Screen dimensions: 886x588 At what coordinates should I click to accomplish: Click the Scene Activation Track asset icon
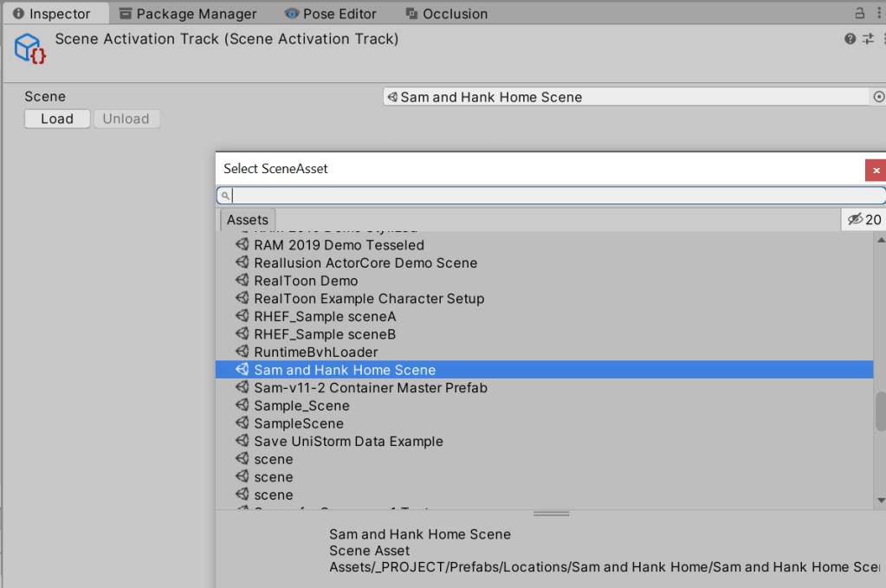[x=29, y=48]
